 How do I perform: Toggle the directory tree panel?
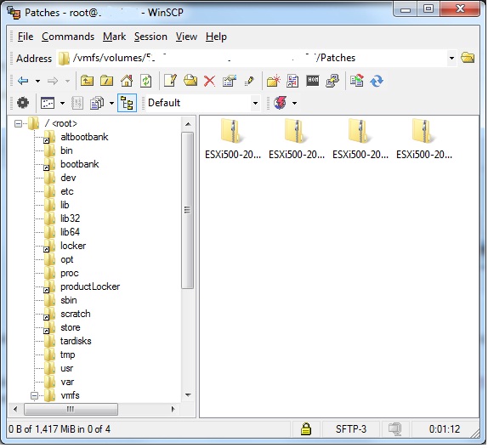(127, 103)
